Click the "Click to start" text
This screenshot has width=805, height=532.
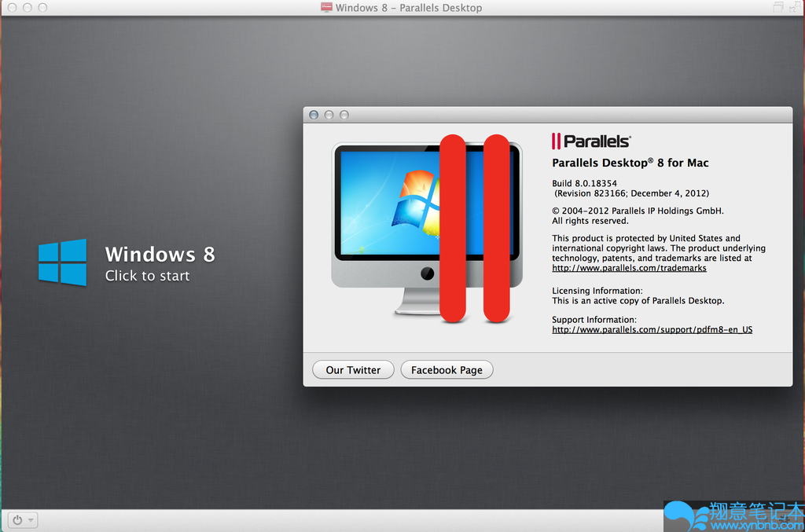[147, 276]
